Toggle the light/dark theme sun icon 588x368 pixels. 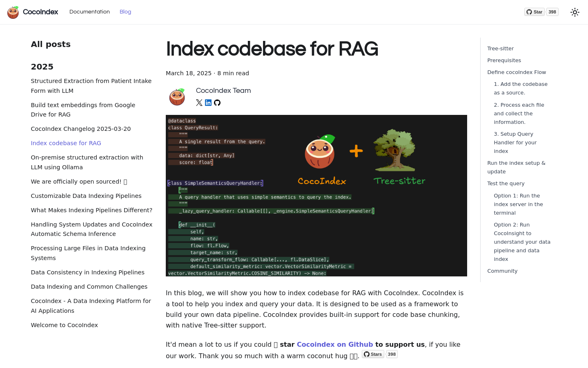pos(575,12)
